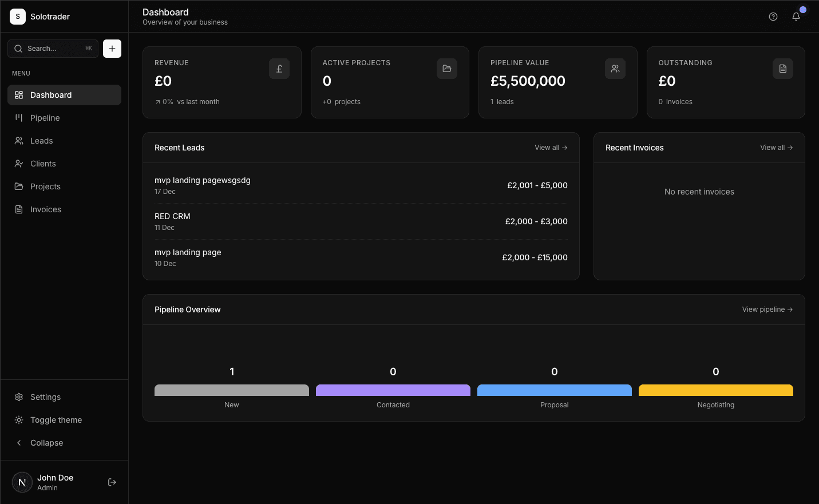Image resolution: width=819 pixels, height=504 pixels.
Task: Click the help question mark icon
Action: pyautogui.click(x=773, y=17)
